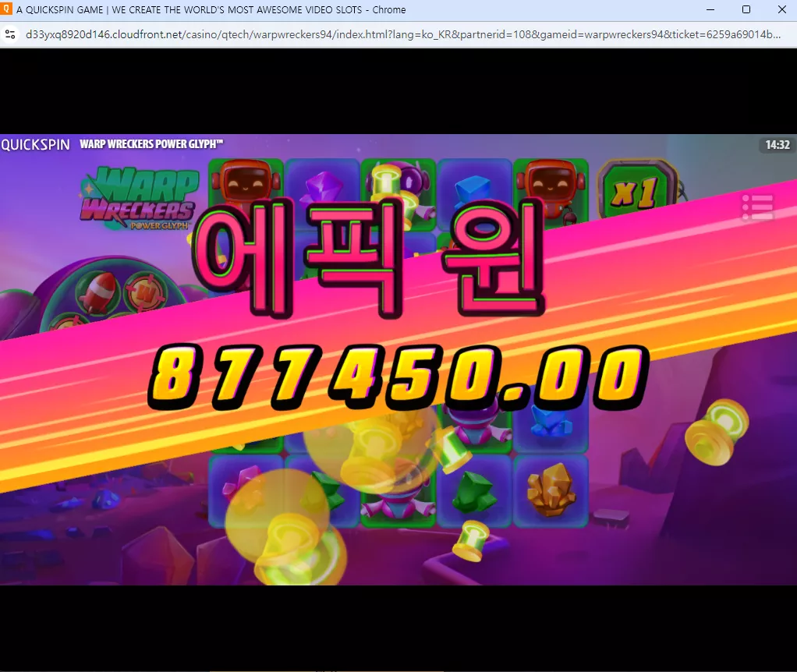Click the red rocket feature icon
This screenshot has height=672, width=797.
pos(100,292)
